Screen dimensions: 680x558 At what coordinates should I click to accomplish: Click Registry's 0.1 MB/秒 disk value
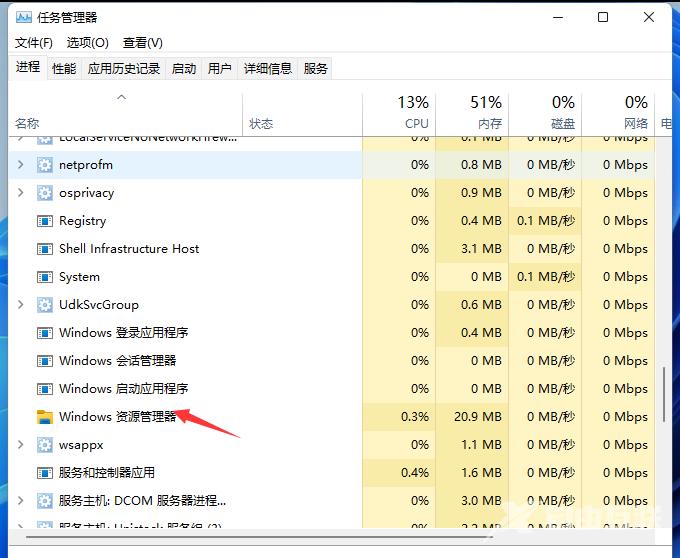click(x=546, y=221)
